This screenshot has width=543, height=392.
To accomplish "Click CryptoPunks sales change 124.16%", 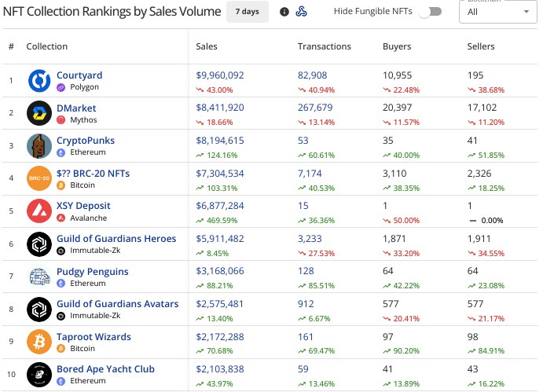I will 216,155.
